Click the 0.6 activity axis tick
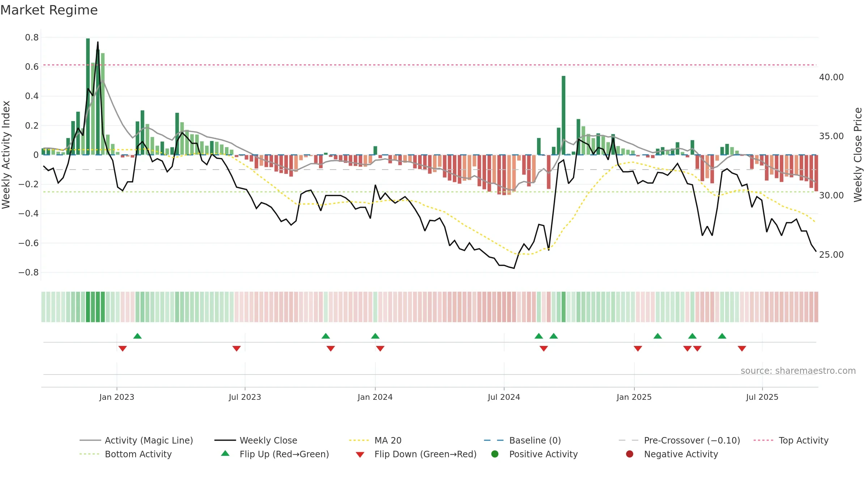This screenshot has height=488, width=868. (32, 67)
